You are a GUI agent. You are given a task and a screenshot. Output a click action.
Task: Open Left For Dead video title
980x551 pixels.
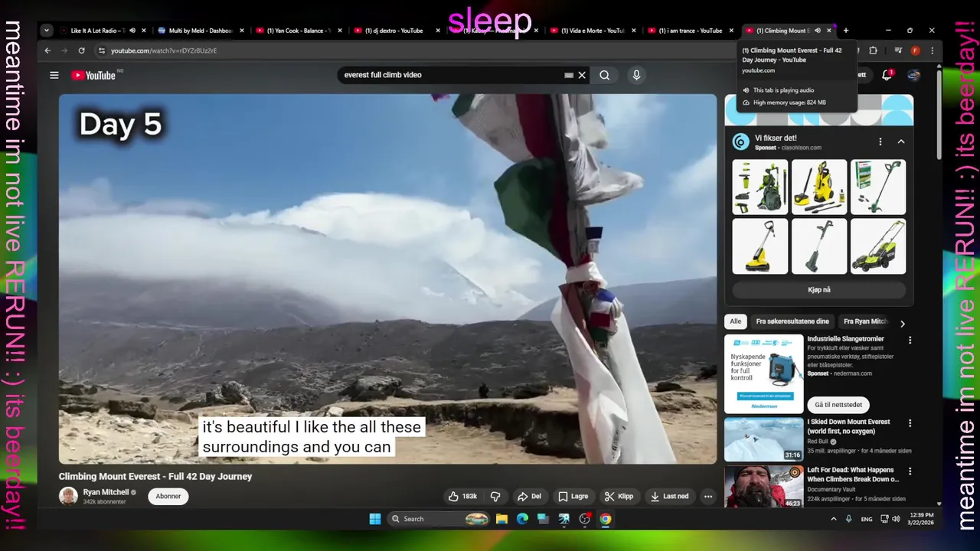[x=853, y=474]
